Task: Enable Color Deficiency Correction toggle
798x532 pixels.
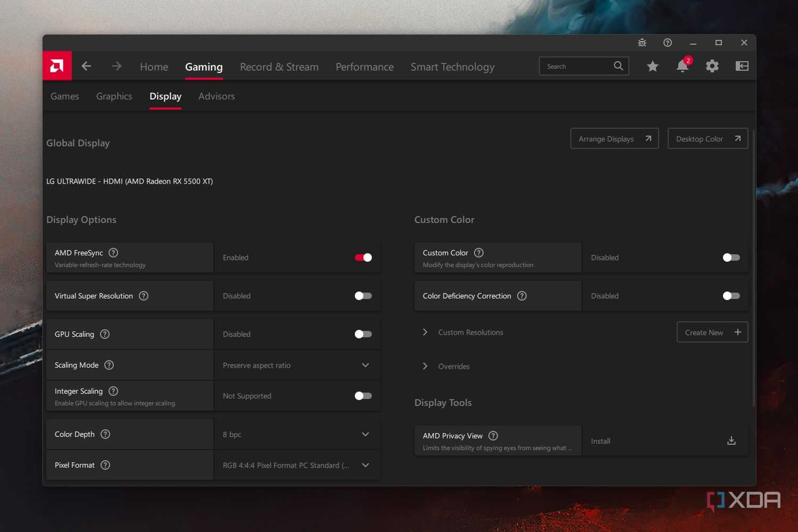Action: 731,296
